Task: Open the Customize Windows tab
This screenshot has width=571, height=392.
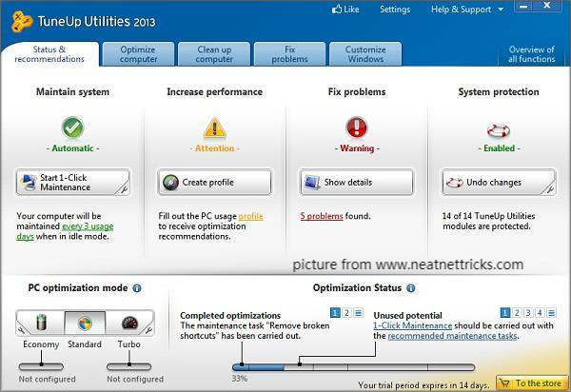Action: click(x=365, y=54)
